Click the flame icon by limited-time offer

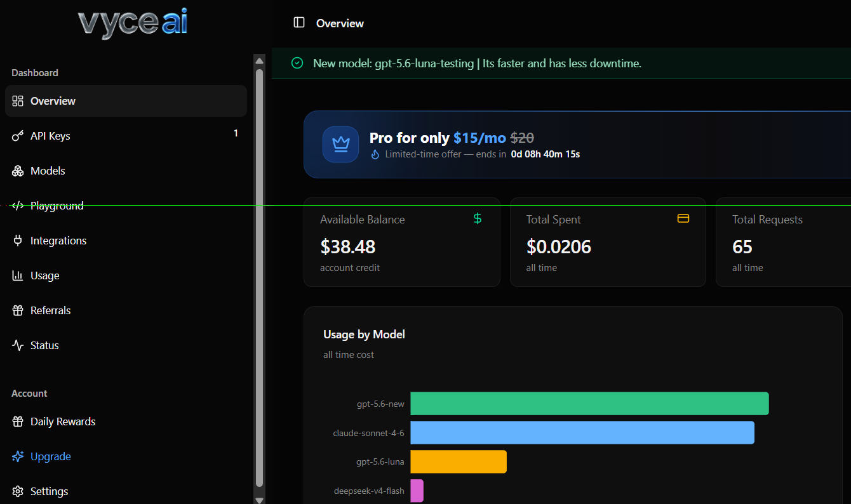[x=375, y=154]
